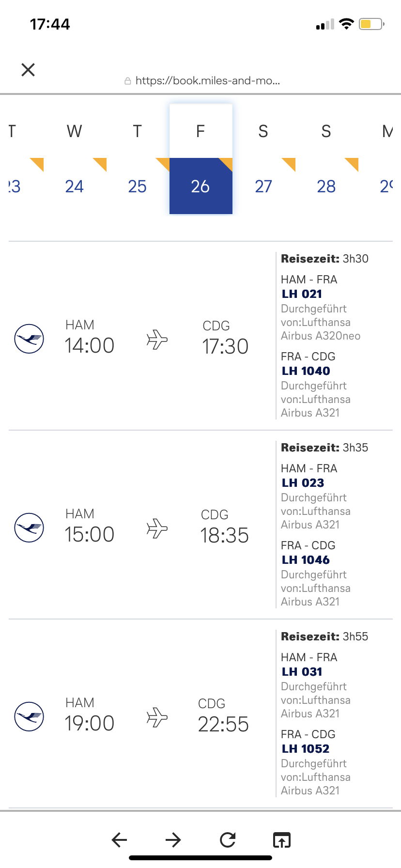Open flight number LH 1046 details

(306, 560)
